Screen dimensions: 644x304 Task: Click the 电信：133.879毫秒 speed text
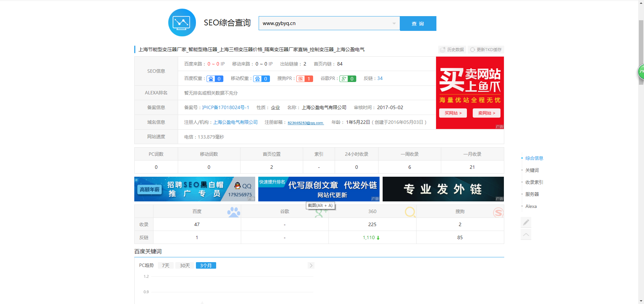coord(204,137)
